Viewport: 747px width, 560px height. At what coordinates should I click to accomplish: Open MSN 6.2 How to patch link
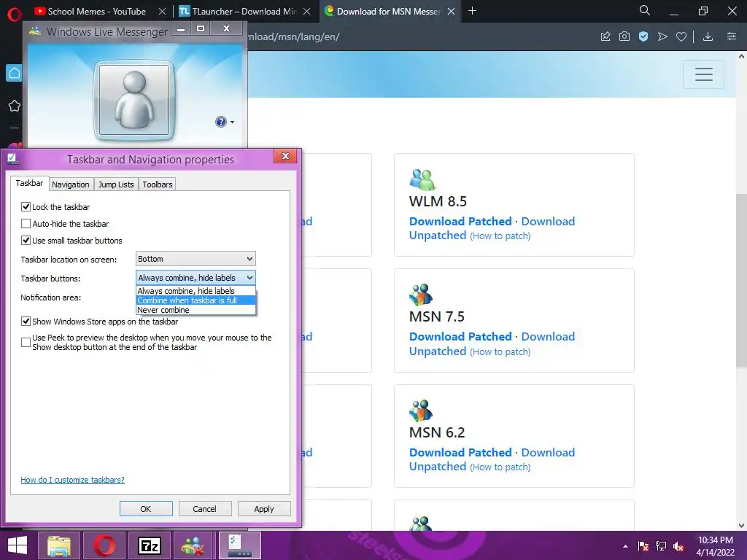pyautogui.click(x=500, y=467)
